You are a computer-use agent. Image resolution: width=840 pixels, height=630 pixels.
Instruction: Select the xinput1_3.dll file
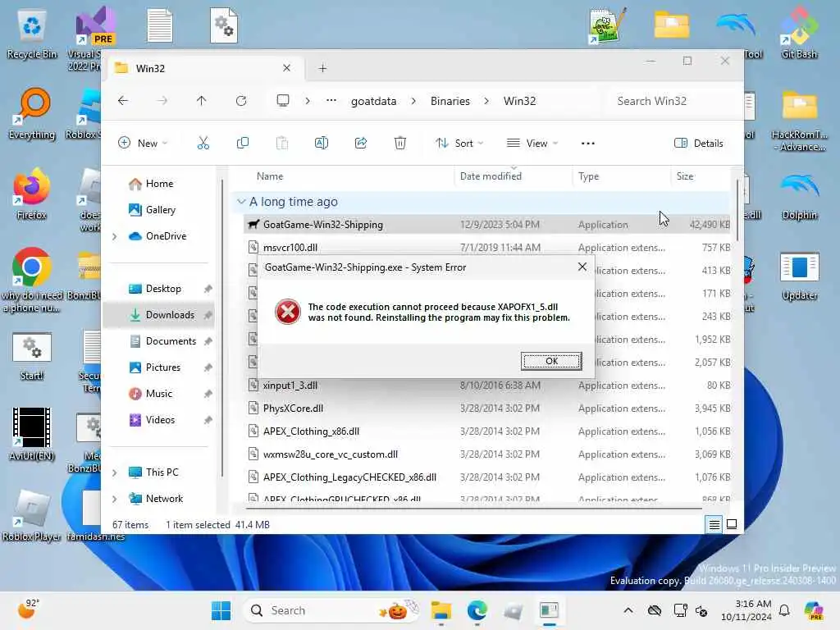coord(487,386)
